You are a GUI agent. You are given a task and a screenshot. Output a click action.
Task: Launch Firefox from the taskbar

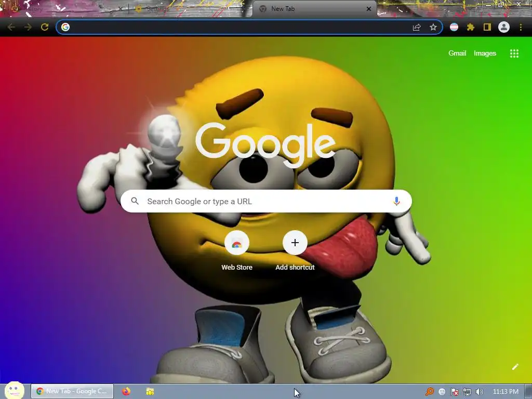coord(126,391)
